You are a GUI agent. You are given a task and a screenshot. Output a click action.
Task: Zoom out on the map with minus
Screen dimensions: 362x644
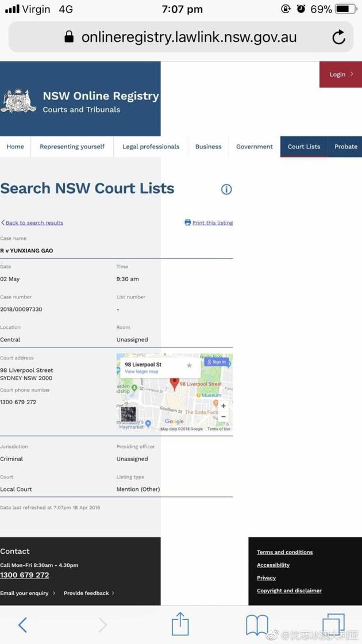pos(224,416)
